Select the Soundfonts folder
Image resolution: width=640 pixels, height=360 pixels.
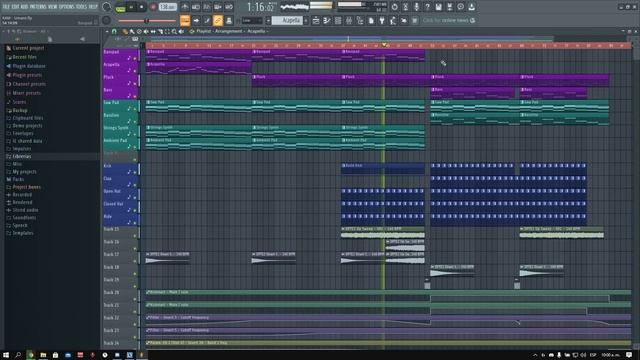pyautogui.click(x=24, y=218)
